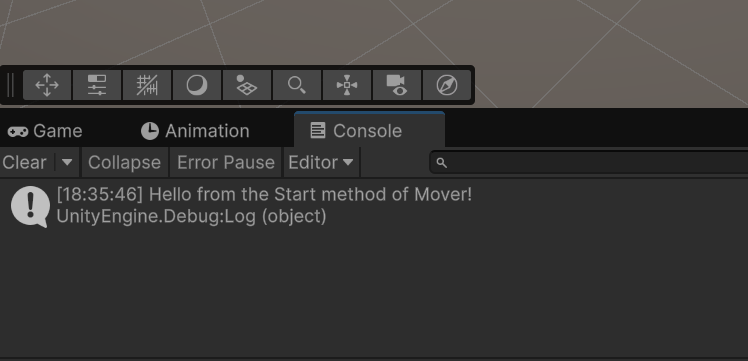This screenshot has width=748, height=361.
Task: Open the magnifier search overlay icon
Action: 297,85
